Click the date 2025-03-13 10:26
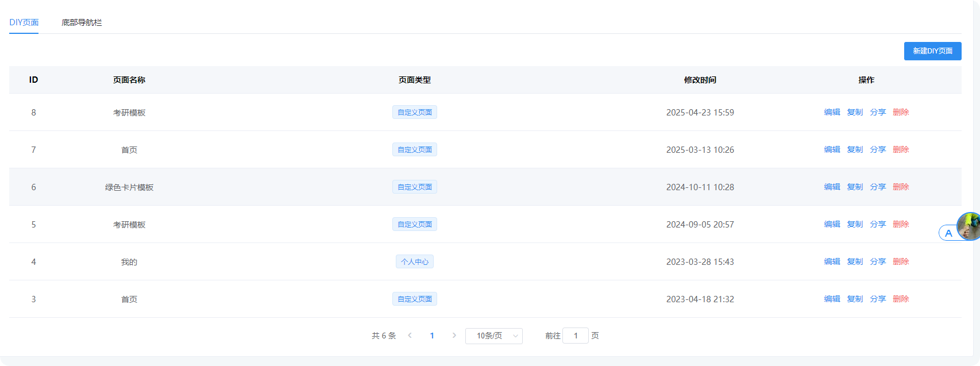This screenshot has width=980, height=366. pyautogui.click(x=700, y=150)
